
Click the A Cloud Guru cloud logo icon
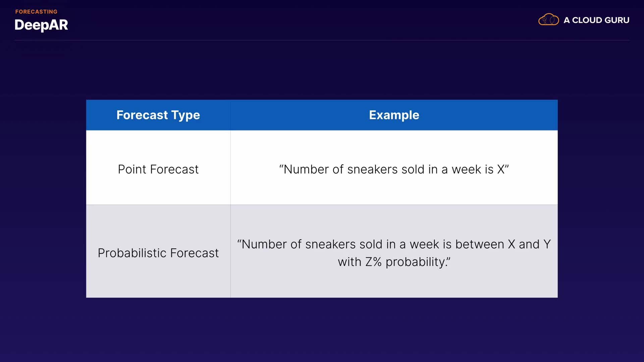[x=548, y=20]
